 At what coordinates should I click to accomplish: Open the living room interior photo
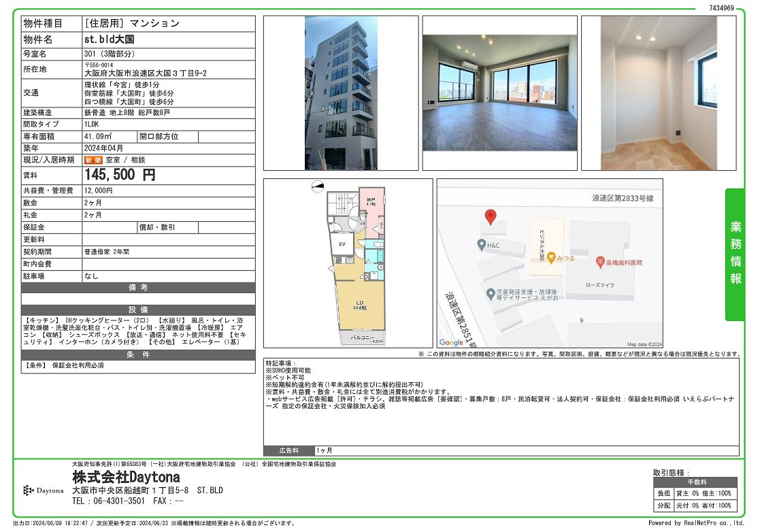499,93
